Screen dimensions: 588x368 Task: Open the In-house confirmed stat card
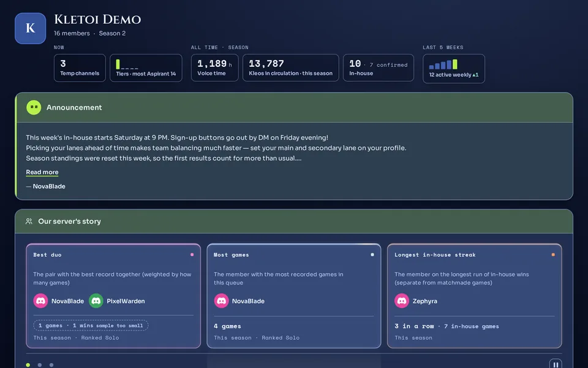click(379, 68)
